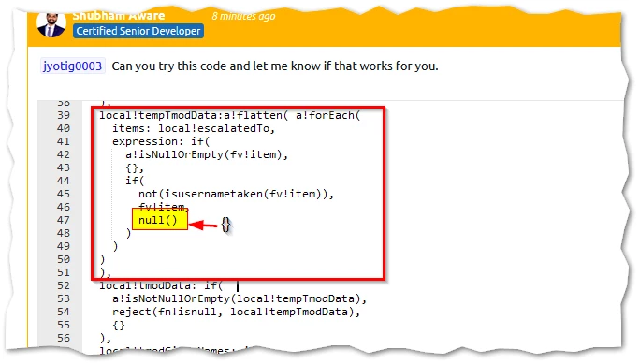Click the 'if(' code on line 44
Viewport: 639px width, 364px height.
[x=135, y=181]
